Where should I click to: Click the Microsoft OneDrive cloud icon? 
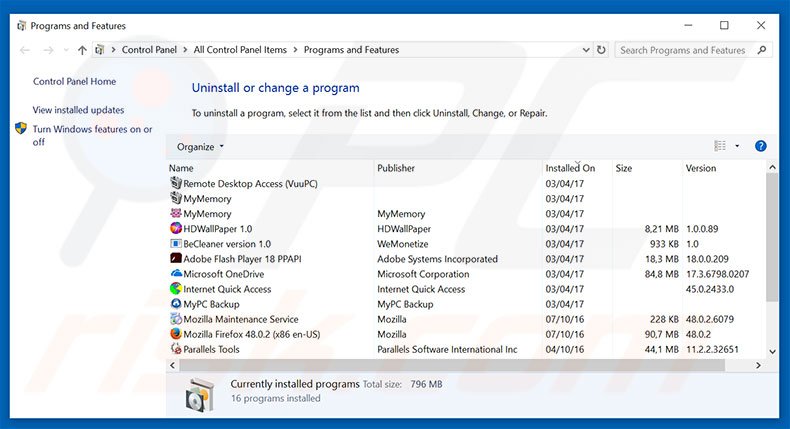(x=176, y=274)
